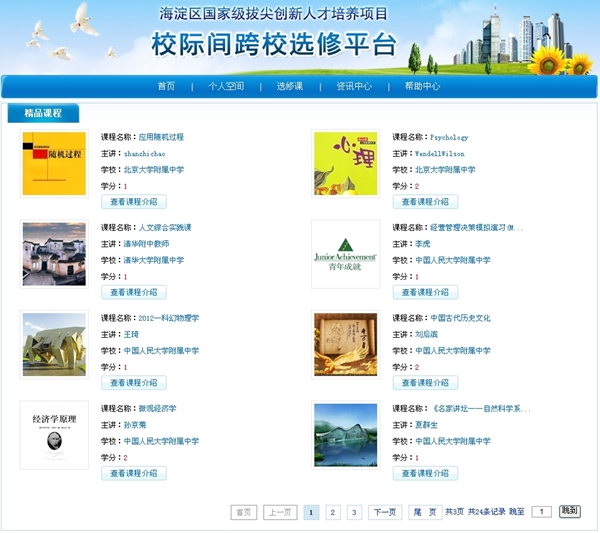Image resolution: width=600 pixels, height=533 pixels.
Task: Click 北京大学附属中学 under Psychology course
Action: 445,170
